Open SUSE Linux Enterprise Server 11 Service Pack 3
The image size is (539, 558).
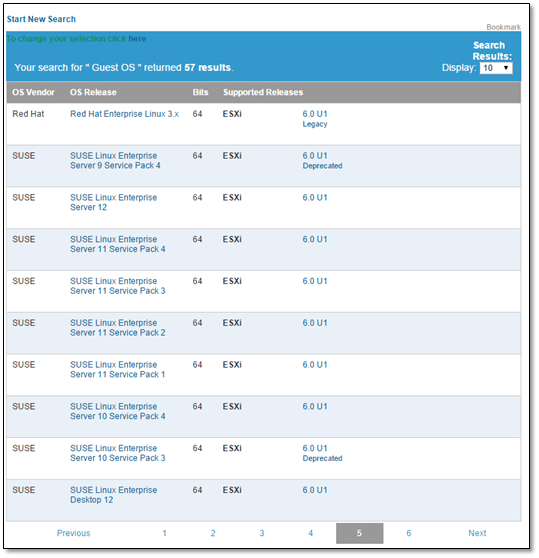117,286
